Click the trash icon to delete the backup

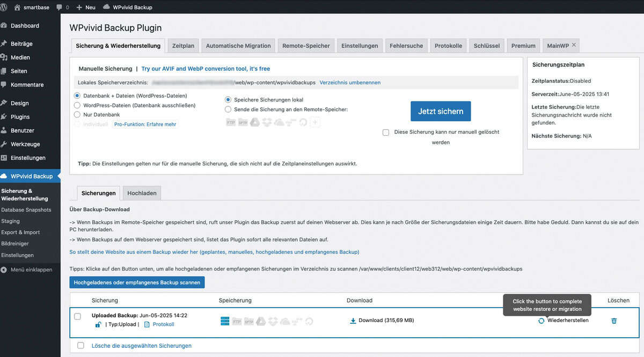[x=614, y=320]
